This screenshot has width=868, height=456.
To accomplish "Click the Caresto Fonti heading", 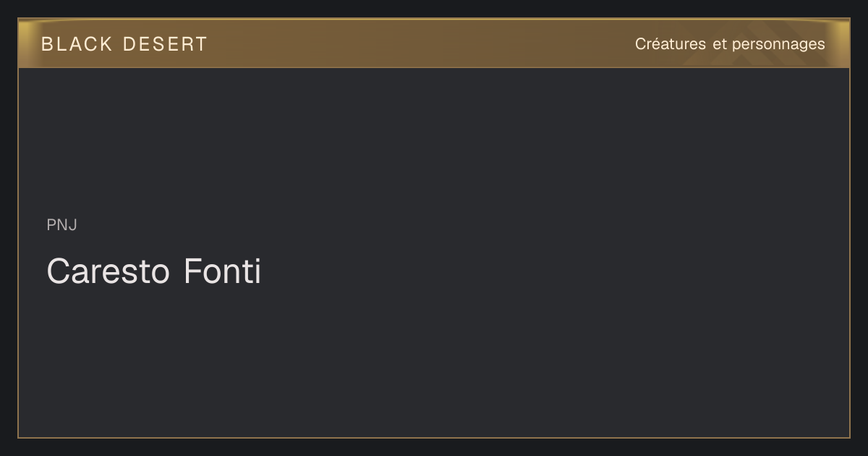I will coord(153,271).
